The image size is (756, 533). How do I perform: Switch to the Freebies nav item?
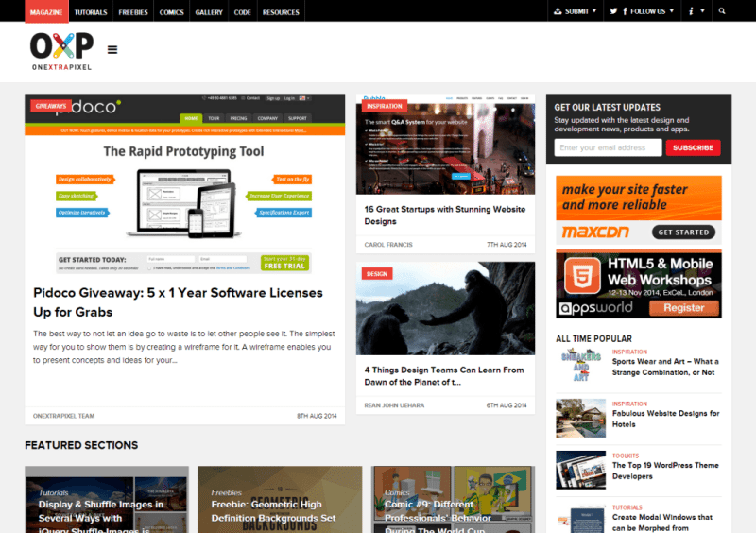[x=130, y=12]
